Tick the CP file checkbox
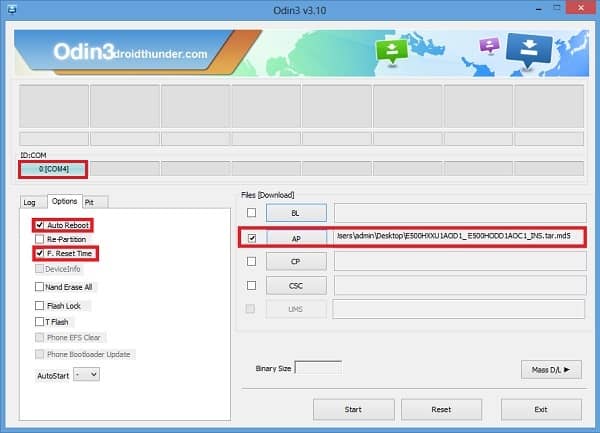600x433 pixels. tap(251, 262)
